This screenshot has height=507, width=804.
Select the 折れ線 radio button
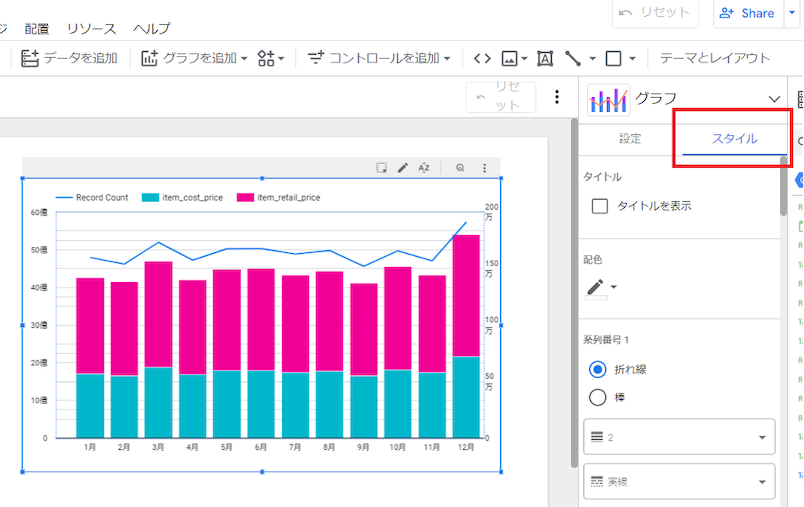point(597,369)
